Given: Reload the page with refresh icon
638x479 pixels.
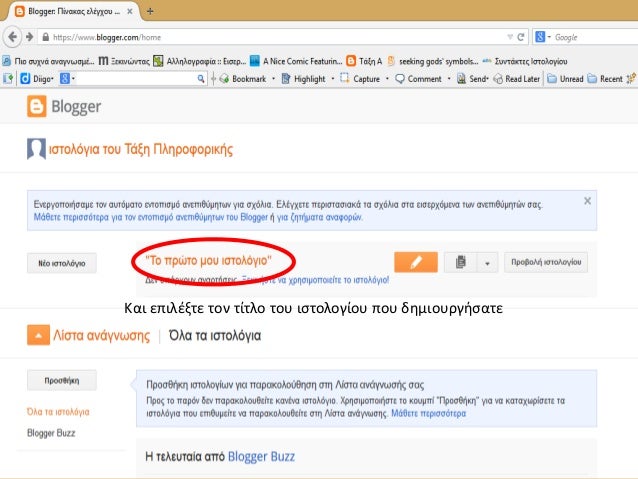Looking at the screenshot, I should click(520, 37).
